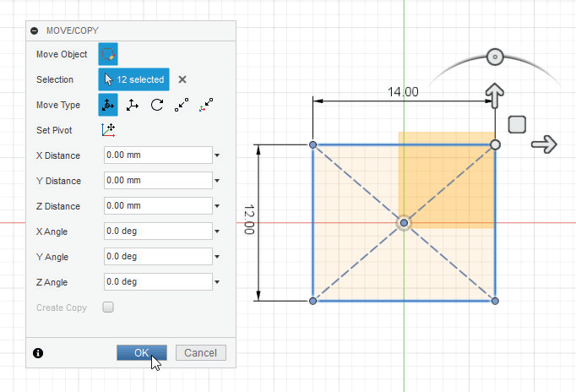576x392 pixels.
Task: Clear the 12 selected items with X
Action: (182, 79)
